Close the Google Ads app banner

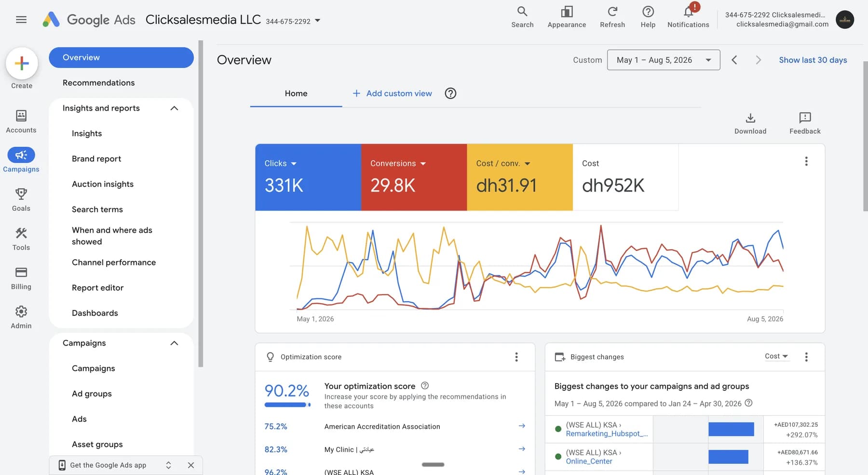pyautogui.click(x=191, y=465)
